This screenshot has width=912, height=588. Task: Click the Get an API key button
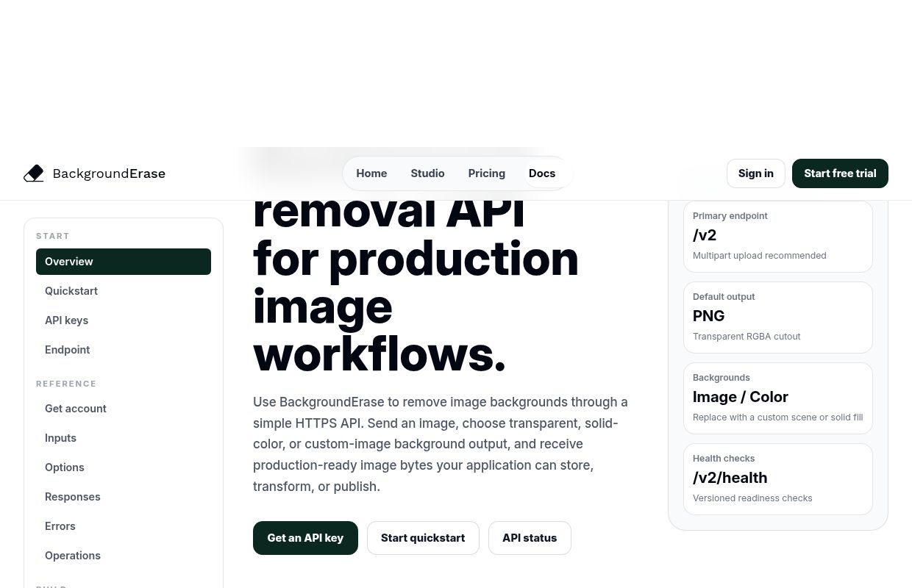305,538
